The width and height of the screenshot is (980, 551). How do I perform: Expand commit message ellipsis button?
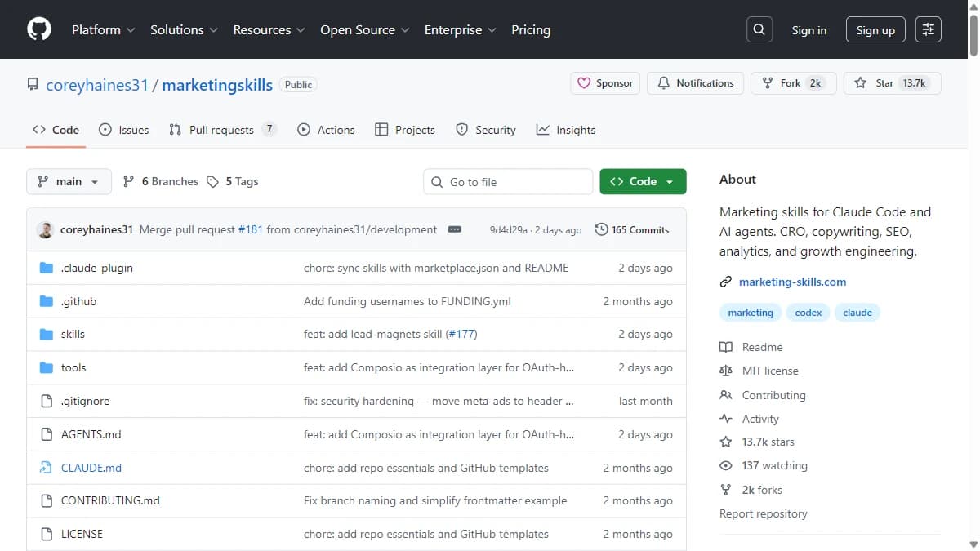click(x=455, y=230)
